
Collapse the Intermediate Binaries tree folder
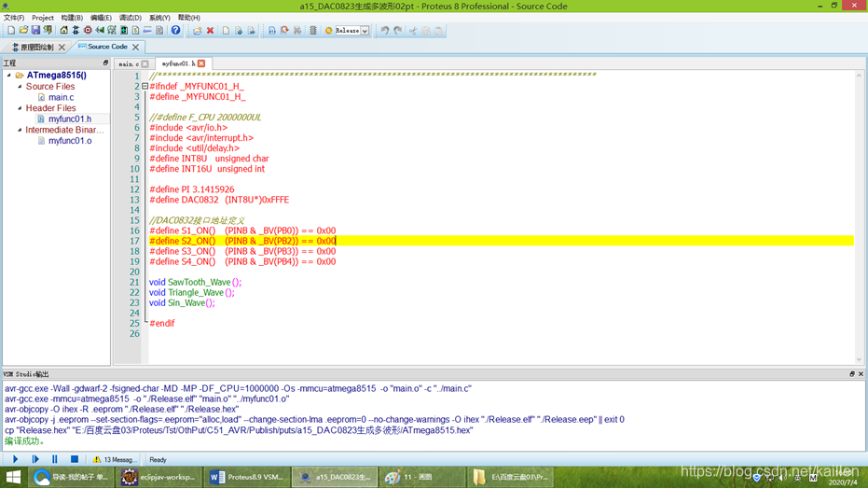pyautogui.click(x=20, y=130)
